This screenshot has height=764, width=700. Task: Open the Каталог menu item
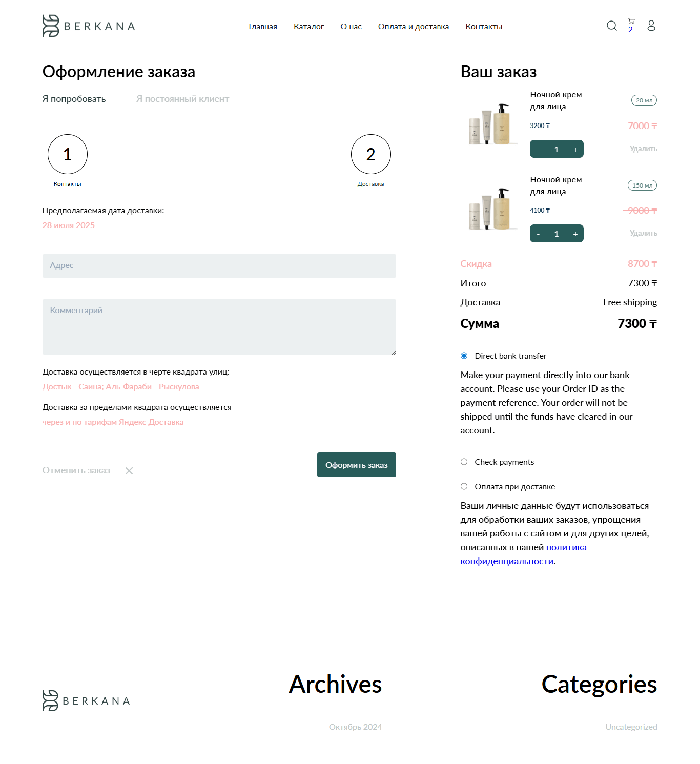click(x=308, y=27)
